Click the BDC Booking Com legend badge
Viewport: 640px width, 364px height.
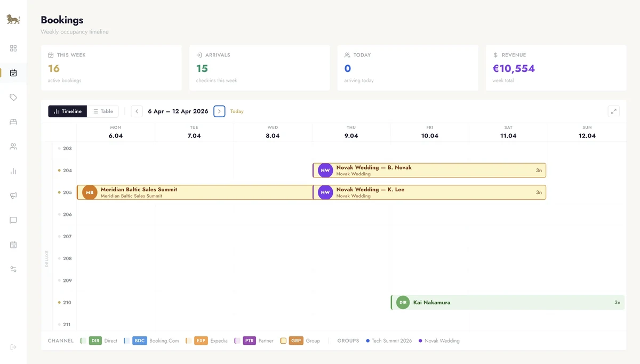click(x=139, y=341)
